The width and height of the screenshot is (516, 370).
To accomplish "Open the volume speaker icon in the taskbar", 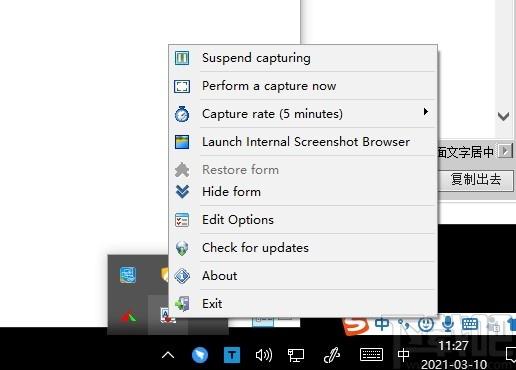I will (263, 355).
